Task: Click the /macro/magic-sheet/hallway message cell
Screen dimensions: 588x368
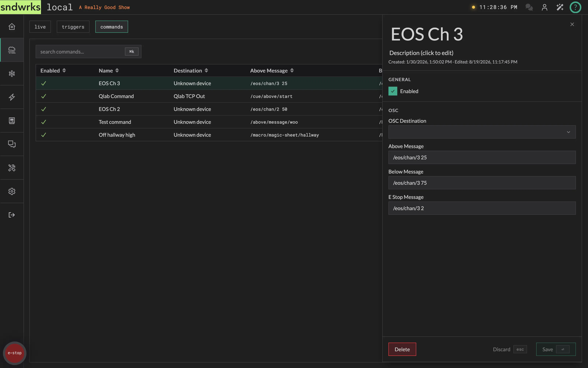Action: (x=284, y=135)
